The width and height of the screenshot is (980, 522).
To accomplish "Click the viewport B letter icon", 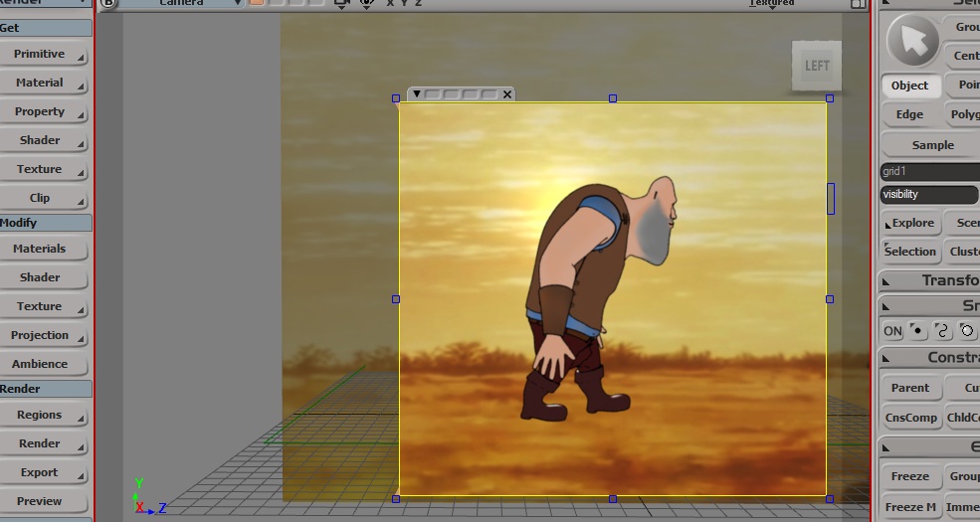I will (108, 3).
